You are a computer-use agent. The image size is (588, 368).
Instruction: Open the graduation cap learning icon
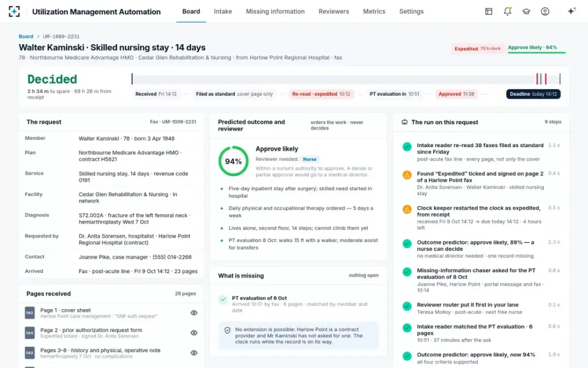526,11
